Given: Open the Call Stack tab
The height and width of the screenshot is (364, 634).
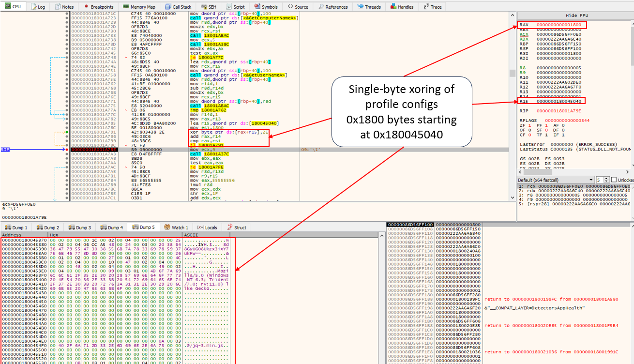Looking at the screenshot, I should [x=178, y=7].
